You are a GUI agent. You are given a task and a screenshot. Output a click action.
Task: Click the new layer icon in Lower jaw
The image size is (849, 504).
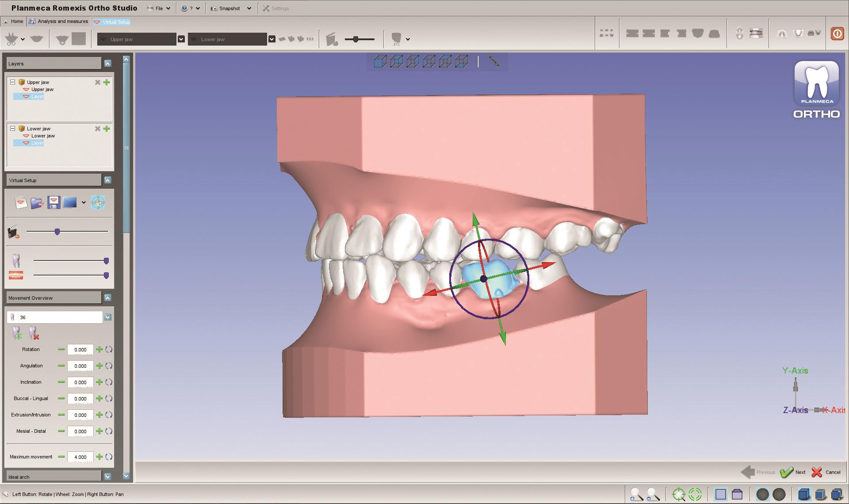tap(106, 128)
